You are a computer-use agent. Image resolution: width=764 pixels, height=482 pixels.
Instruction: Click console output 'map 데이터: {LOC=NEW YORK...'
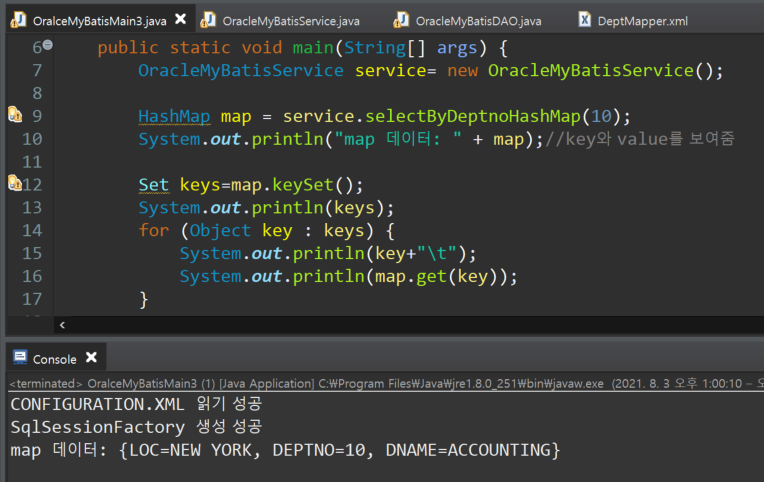(286, 450)
